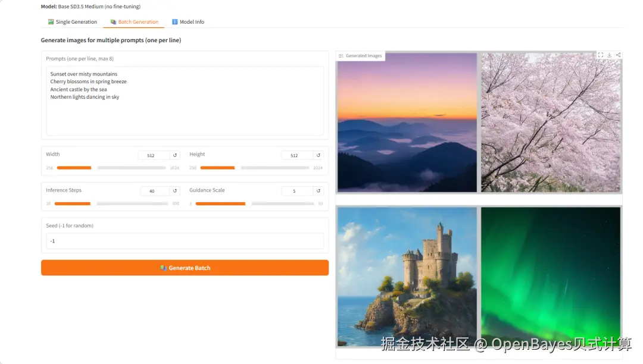Screen dimensions: 643x364
Task: Click the Generated Images label
Action: [x=360, y=56]
